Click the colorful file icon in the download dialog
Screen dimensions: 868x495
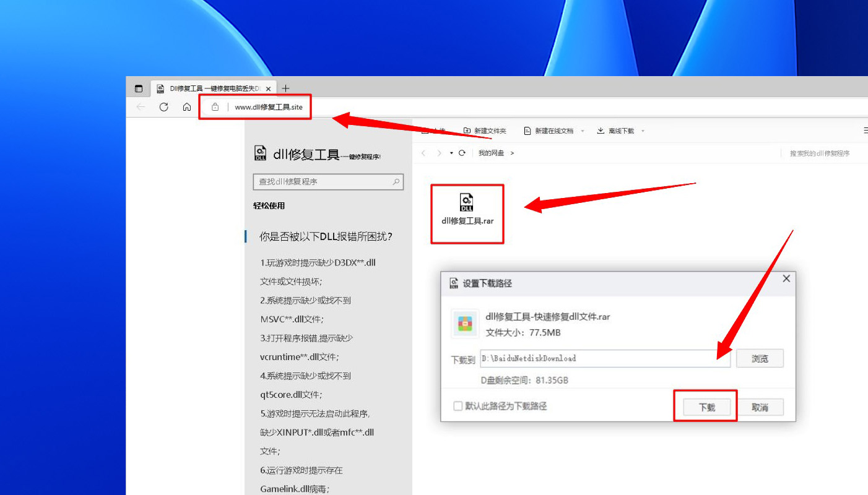(x=465, y=322)
